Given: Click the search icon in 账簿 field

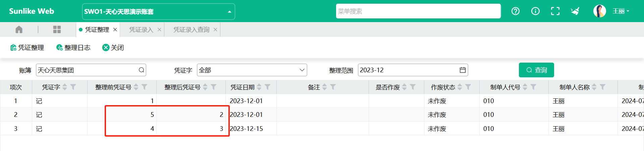Looking at the screenshot, I should pos(142,70).
